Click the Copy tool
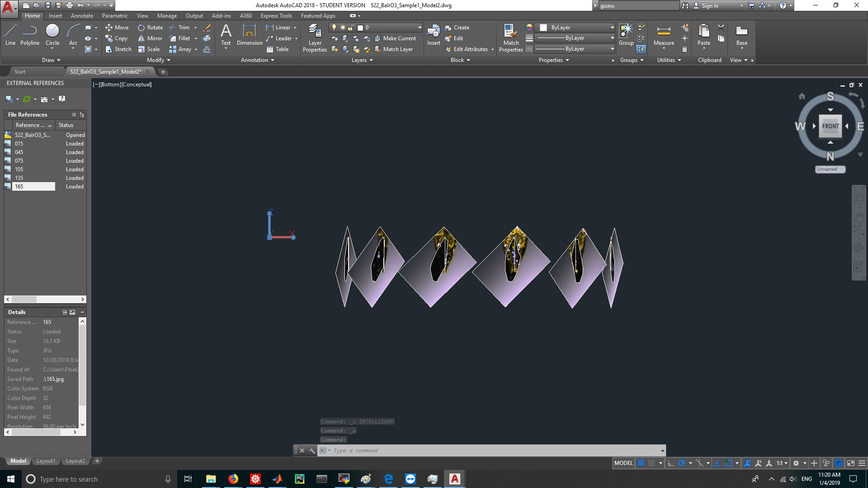 pos(117,38)
